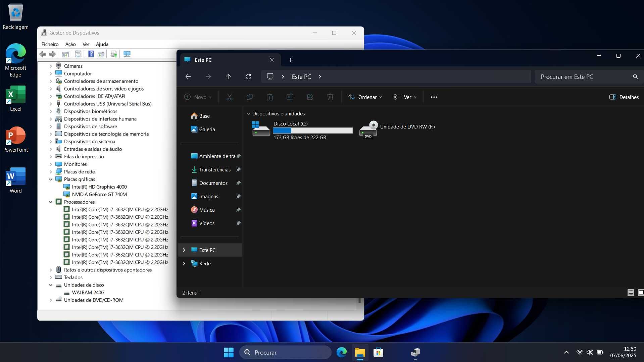
Task: Expand Placas de rede tree node
Action: 51,172
